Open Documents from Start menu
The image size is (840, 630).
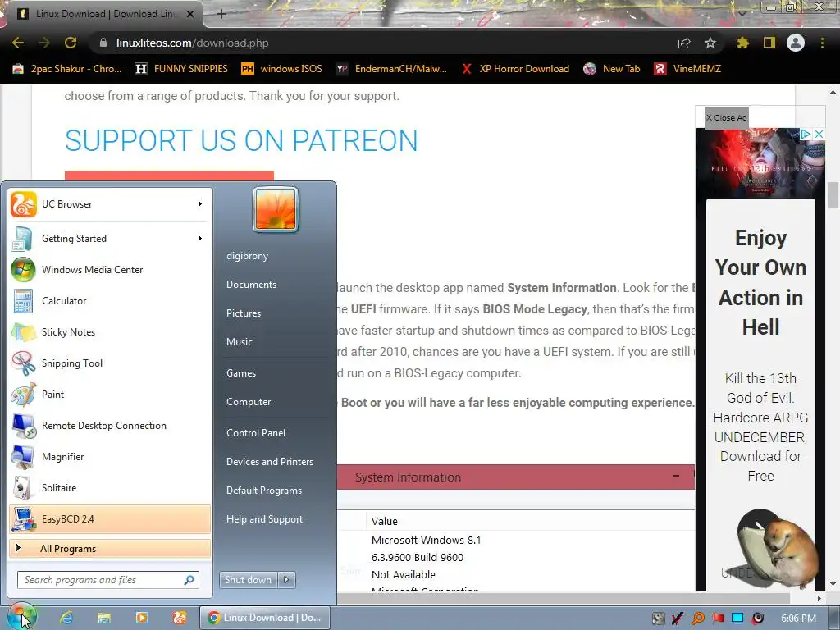[251, 285]
